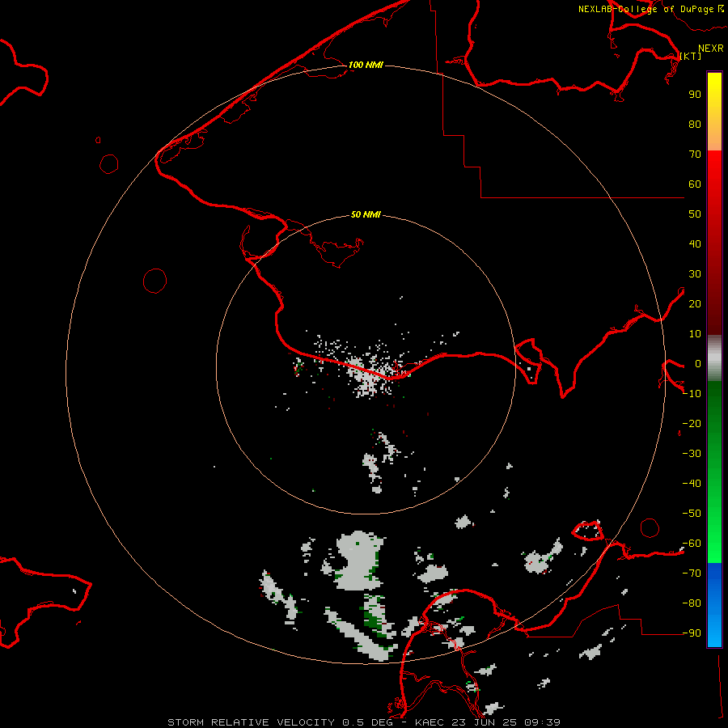Click the -90 value on velocity scale
Screen dimensions: 728x728
coord(692,633)
